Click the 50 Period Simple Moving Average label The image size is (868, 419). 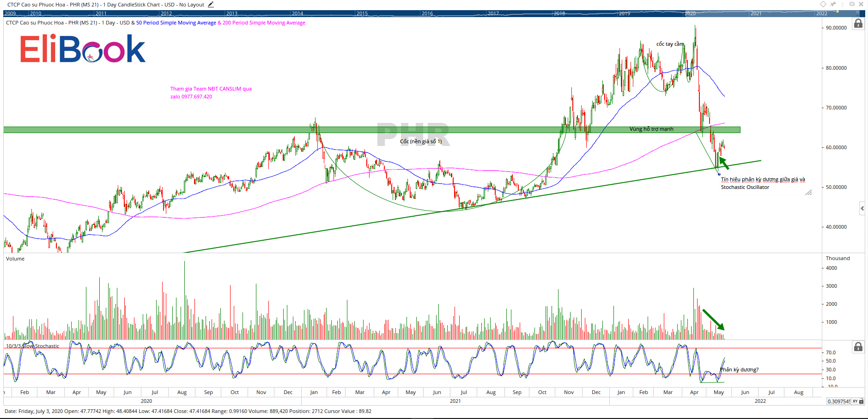coord(176,23)
